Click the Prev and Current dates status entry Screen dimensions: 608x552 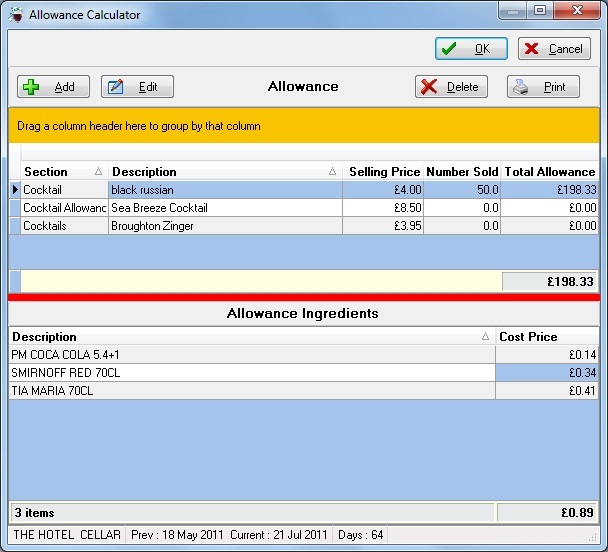[229, 535]
